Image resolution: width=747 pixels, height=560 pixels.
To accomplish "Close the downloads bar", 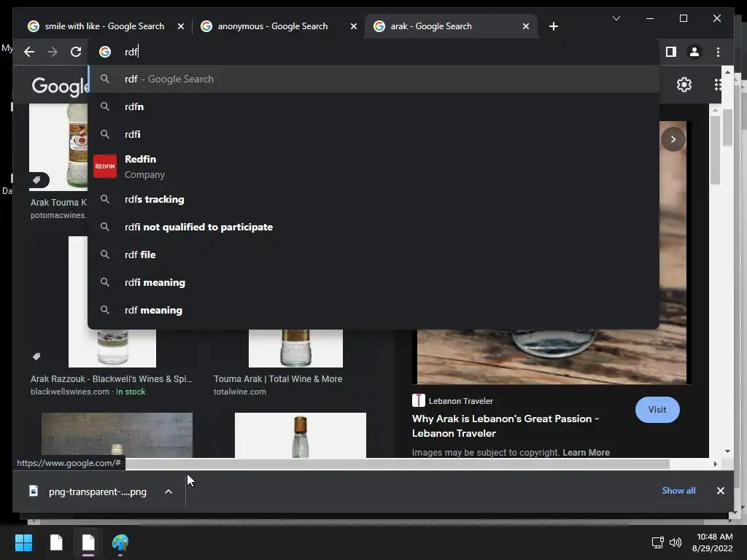I will 720,491.
